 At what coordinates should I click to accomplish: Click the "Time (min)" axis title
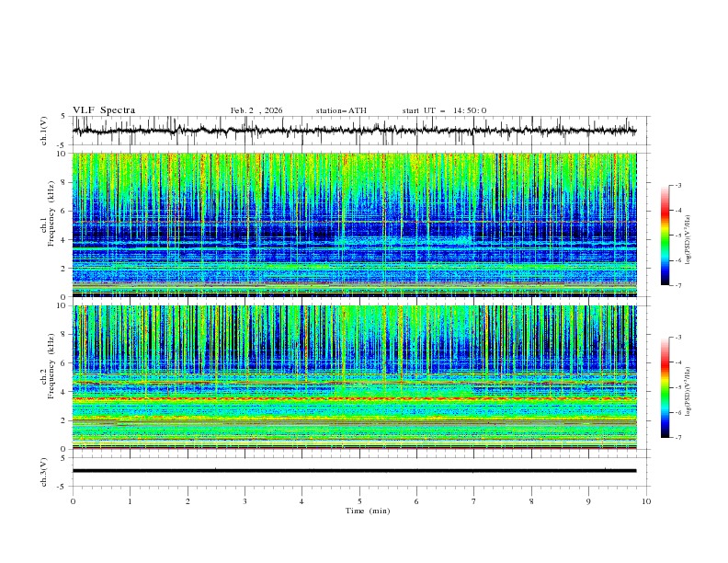[x=368, y=511]
